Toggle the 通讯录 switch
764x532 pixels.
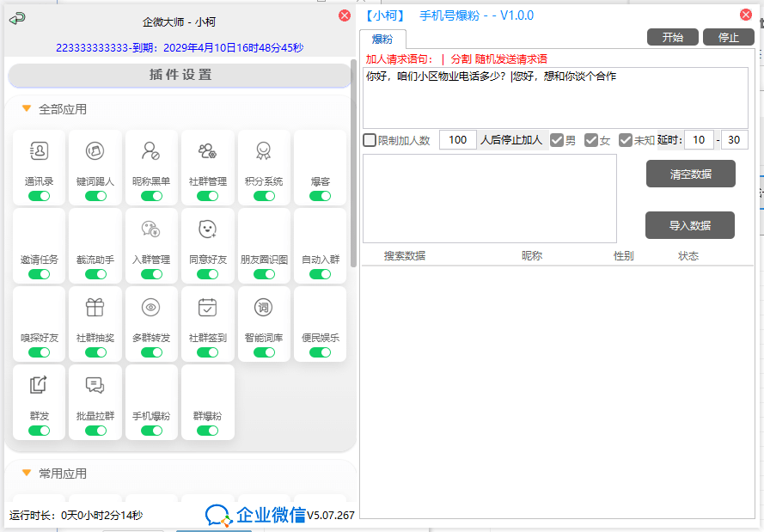point(39,196)
